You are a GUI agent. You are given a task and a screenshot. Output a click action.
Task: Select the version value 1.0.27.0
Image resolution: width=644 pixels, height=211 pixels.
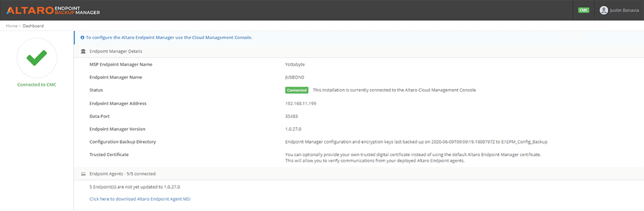pyautogui.click(x=293, y=129)
